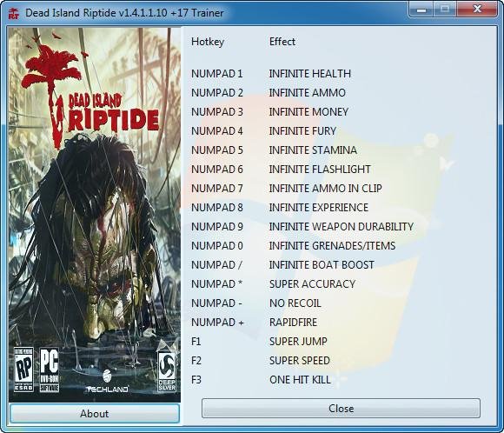The height and width of the screenshot is (433, 504).
Task: Select the NO RECOIL effect text
Action: pyautogui.click(x=295, y=303)
